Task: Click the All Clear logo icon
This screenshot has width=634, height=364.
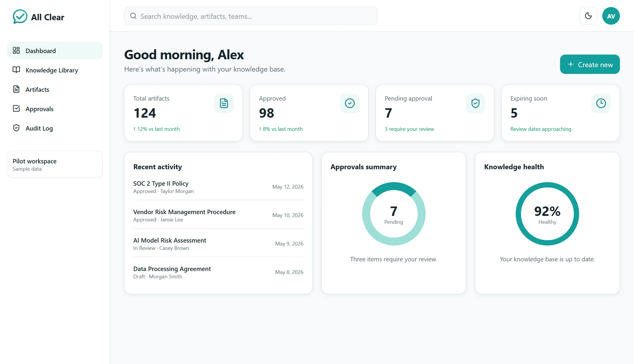Action: point(20,17)
